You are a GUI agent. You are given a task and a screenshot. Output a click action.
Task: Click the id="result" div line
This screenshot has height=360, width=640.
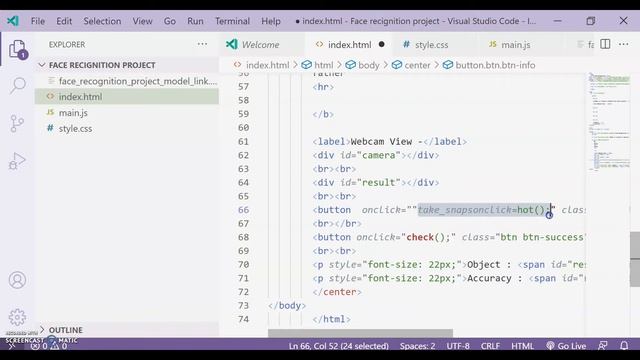click(x=376, y=182)
